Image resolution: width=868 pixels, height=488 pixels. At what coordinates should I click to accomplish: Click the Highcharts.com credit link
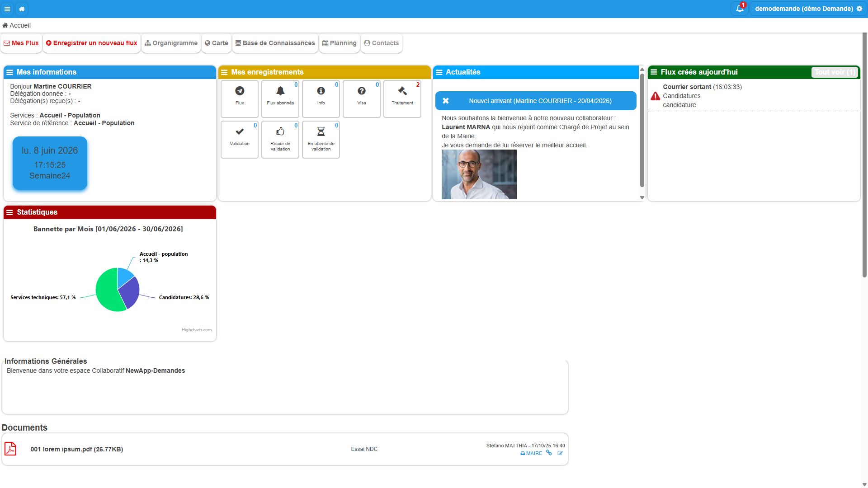(x=197, y=330)
